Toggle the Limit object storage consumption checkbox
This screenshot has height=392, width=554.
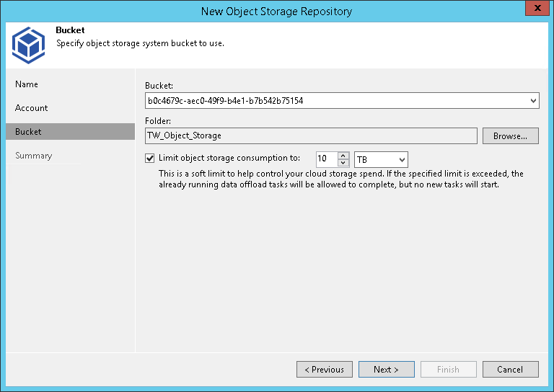(150, 159)
